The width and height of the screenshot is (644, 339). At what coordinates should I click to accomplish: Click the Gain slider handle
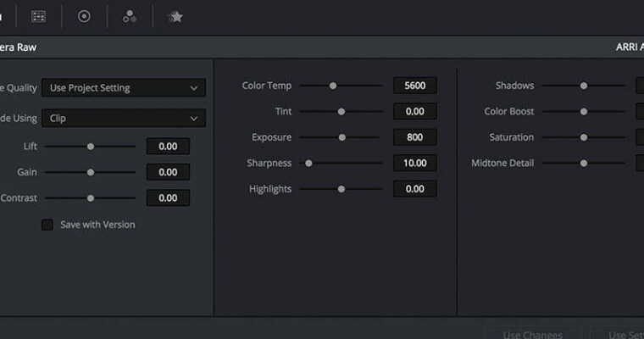click(91, 172)
